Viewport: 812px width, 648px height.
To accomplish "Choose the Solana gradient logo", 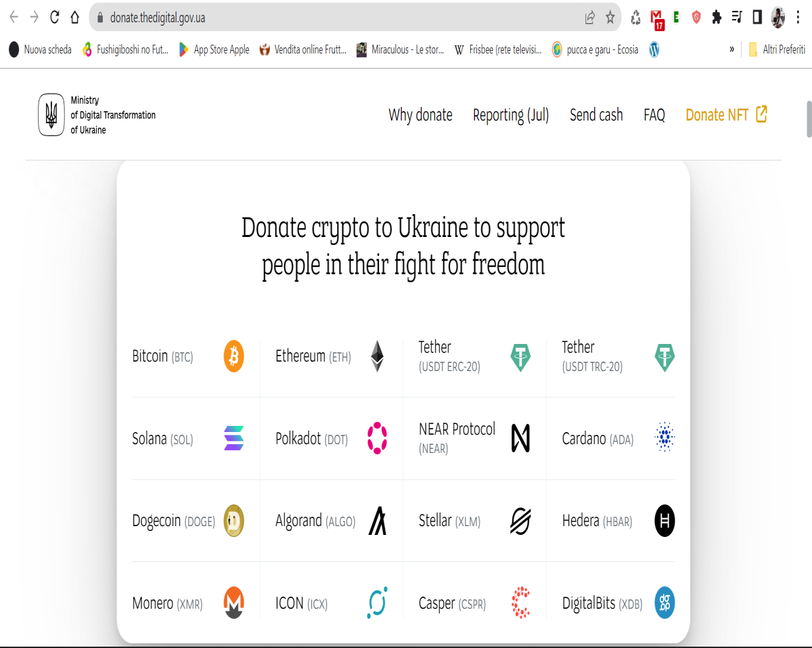I will coord(233,438).
